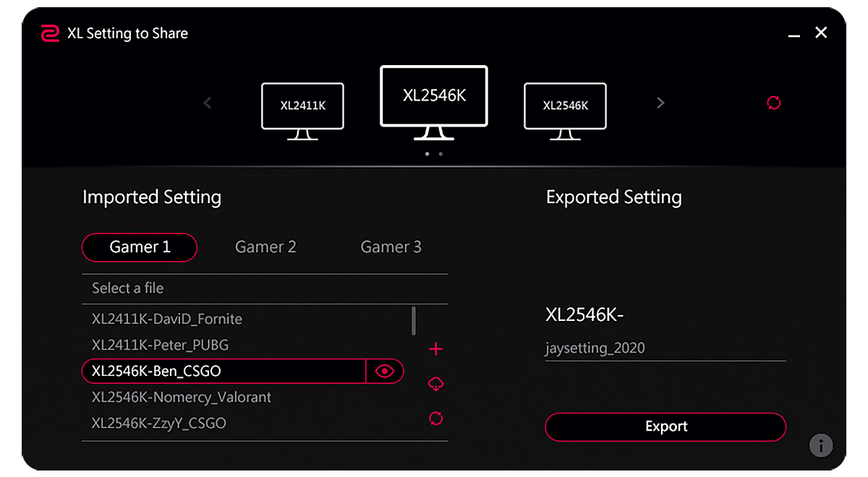Viewport: 868px width, 477px height.
Task: Select file XL2546K-Nomercy_Valorant
Action: [x=182, y=397]
